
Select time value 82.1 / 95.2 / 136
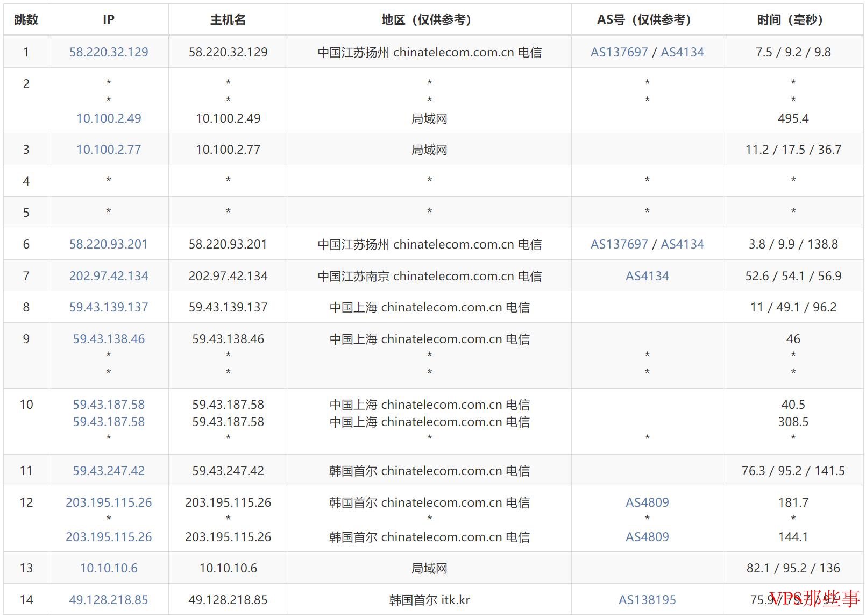793,568
